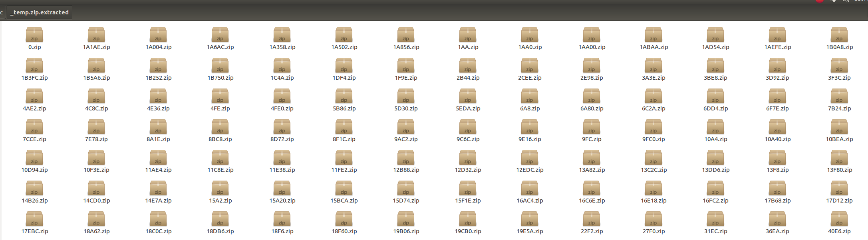Image resolution: width=868 pixels, height=240 pixels.
Task: Select the 1A856.zip icon
Action: 406,35
